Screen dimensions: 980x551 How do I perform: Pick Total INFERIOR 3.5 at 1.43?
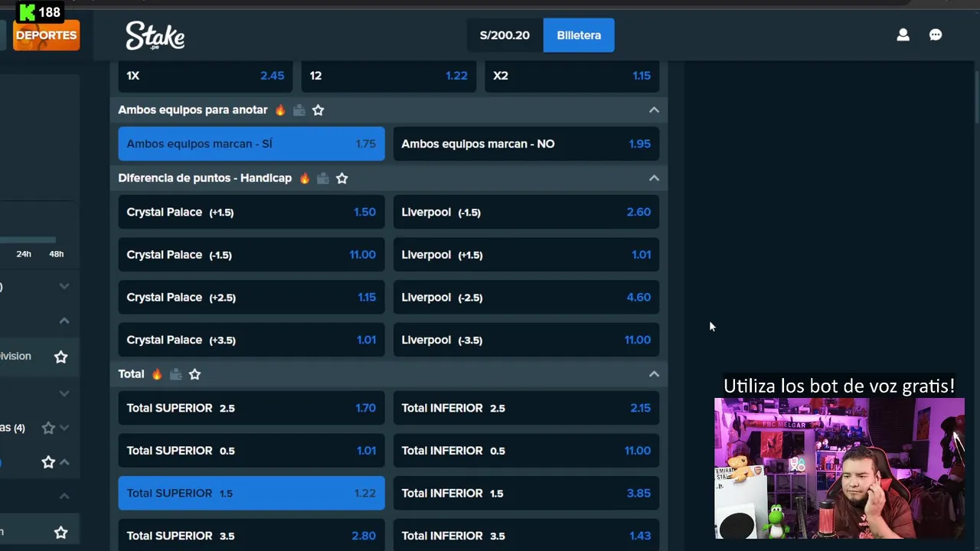[x=526, y=536]
